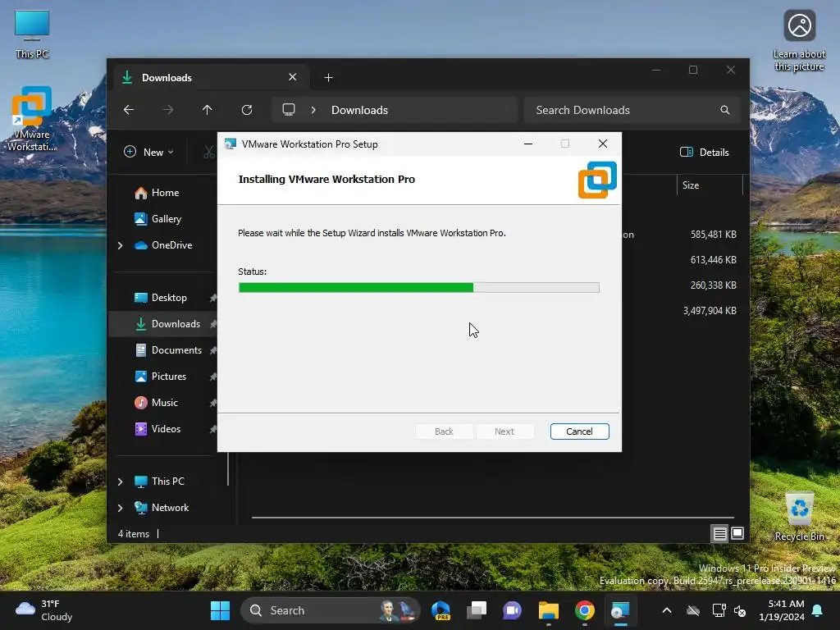Open the Teams chat taskbar icon
The width and height of the screenshot is (840, 630).
(x=512, y=610)
